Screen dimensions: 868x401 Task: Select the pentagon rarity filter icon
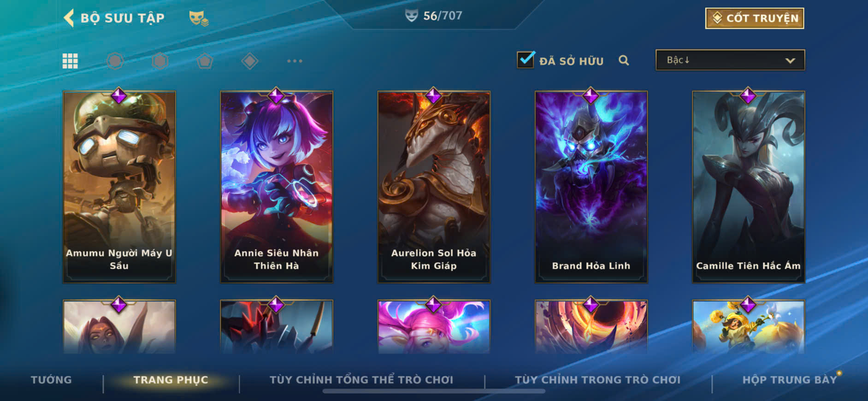click(x=205, y=61)
